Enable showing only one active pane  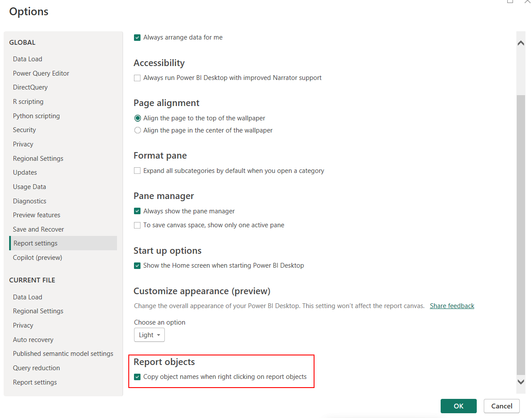(137, 225)
